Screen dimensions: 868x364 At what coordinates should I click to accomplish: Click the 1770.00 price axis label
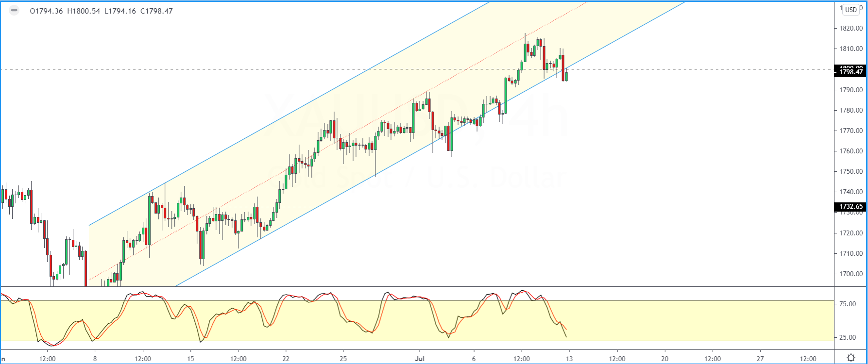pos(851,131)
